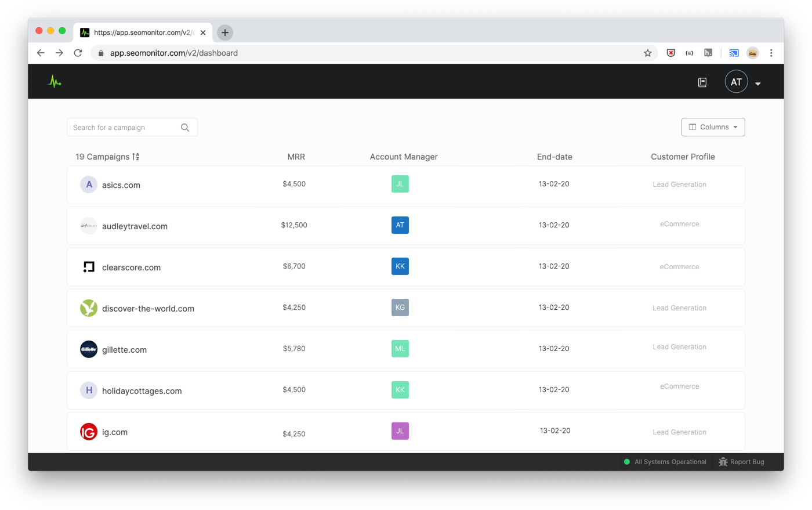Image resolution: width=812 pixels, height=510 pixels.
Task: Click the bug icon in footer
Action: 723,462
